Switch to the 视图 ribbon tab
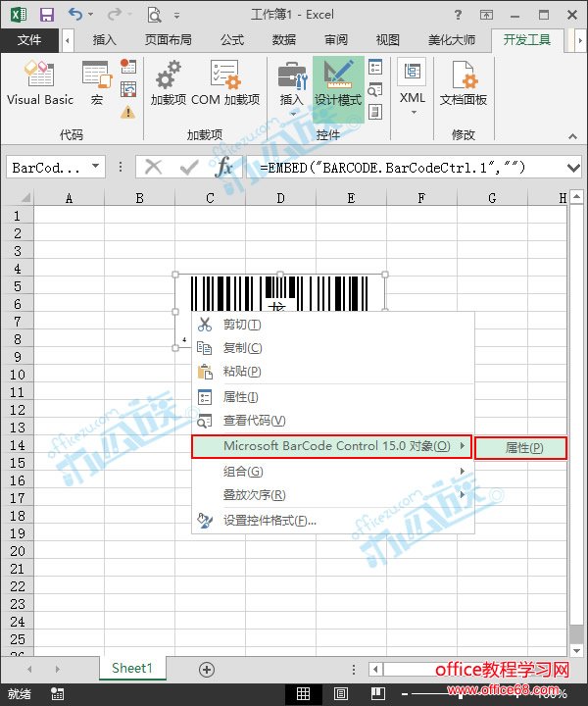 (388, 40)
